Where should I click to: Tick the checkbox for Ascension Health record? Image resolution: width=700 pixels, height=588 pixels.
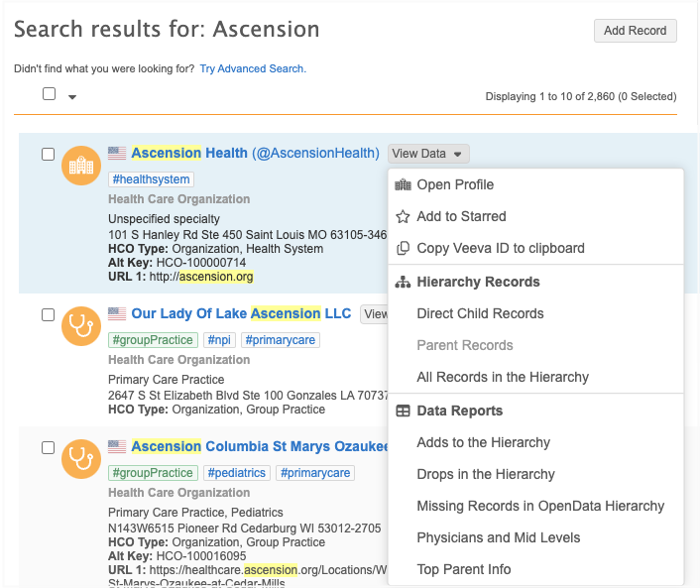(48, 154)
